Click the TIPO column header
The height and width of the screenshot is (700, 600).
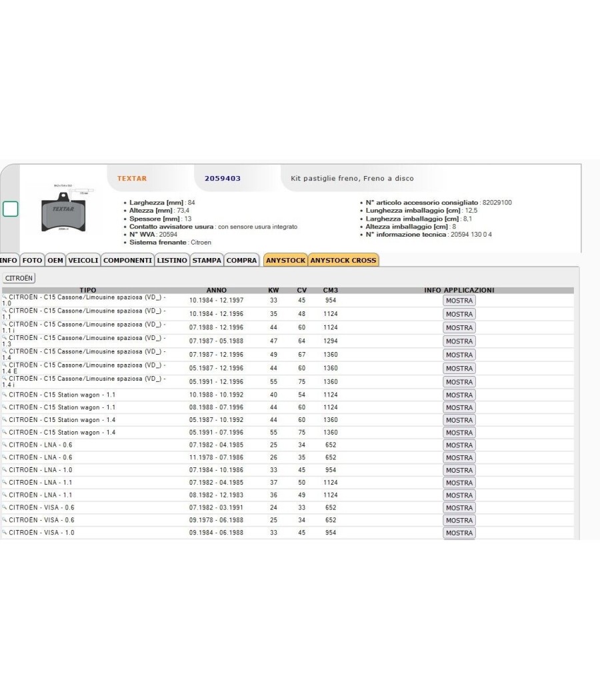tap(88, 290)
